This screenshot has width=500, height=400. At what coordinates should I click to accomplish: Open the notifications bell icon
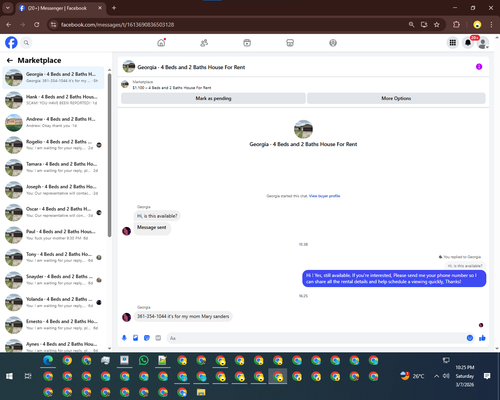pyautogui.click(x=468, y=43)
